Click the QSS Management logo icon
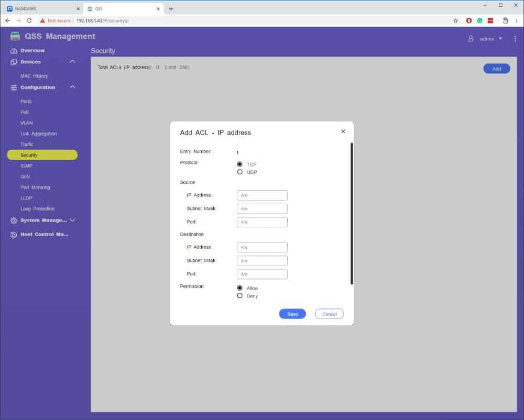The height and width of the screenshot is (420, 524). [15, 36]
